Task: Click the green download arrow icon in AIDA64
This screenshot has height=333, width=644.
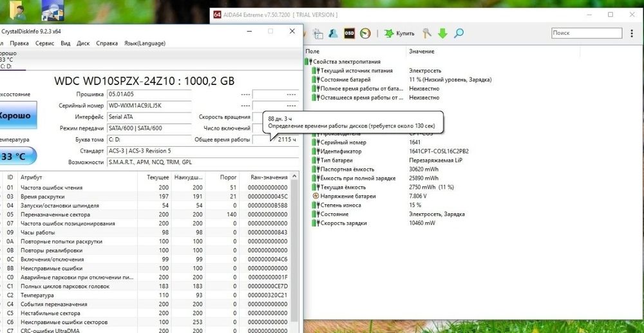Action: [442, 33]
